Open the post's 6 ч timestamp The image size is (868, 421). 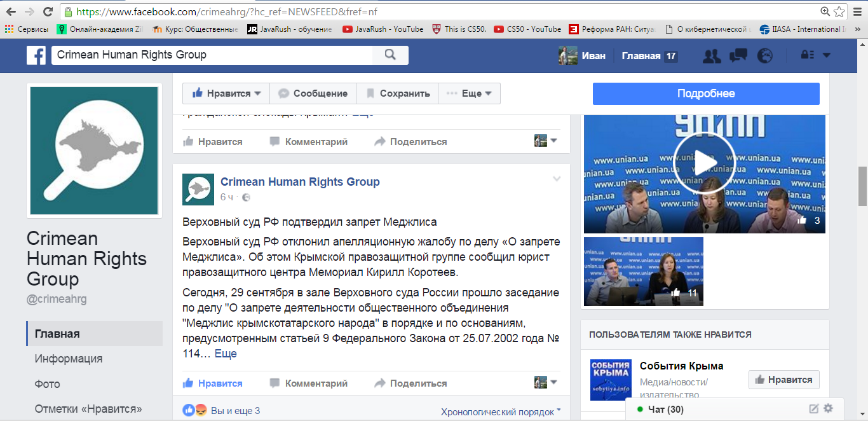pos(227,198)
